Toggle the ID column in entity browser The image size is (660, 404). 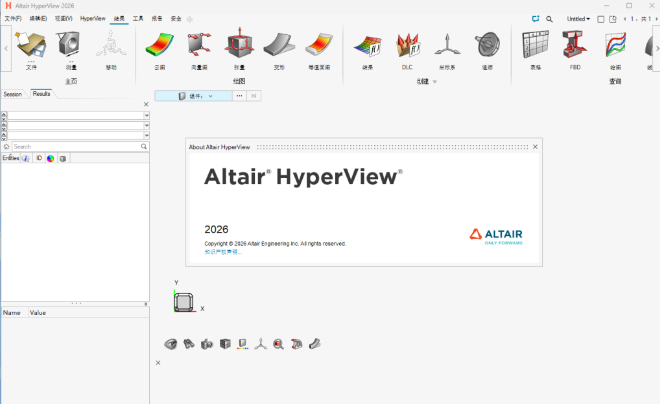[39, 158]
